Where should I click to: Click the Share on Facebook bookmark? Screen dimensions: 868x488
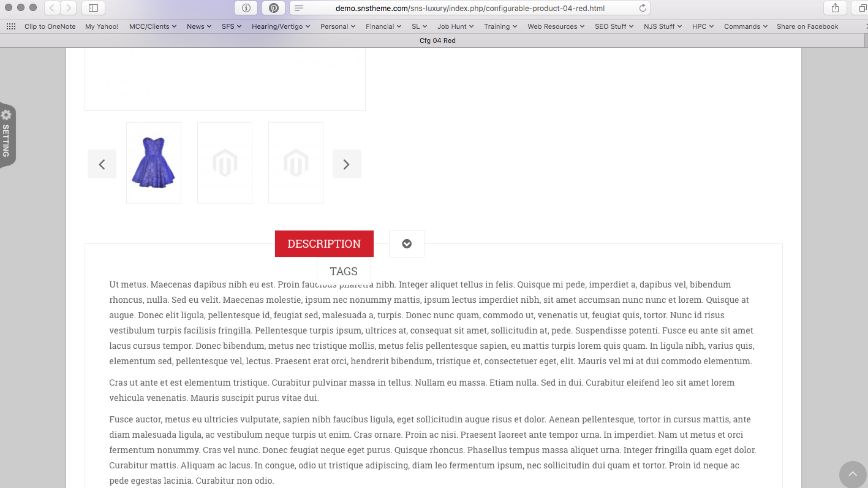tap(807, 26)
